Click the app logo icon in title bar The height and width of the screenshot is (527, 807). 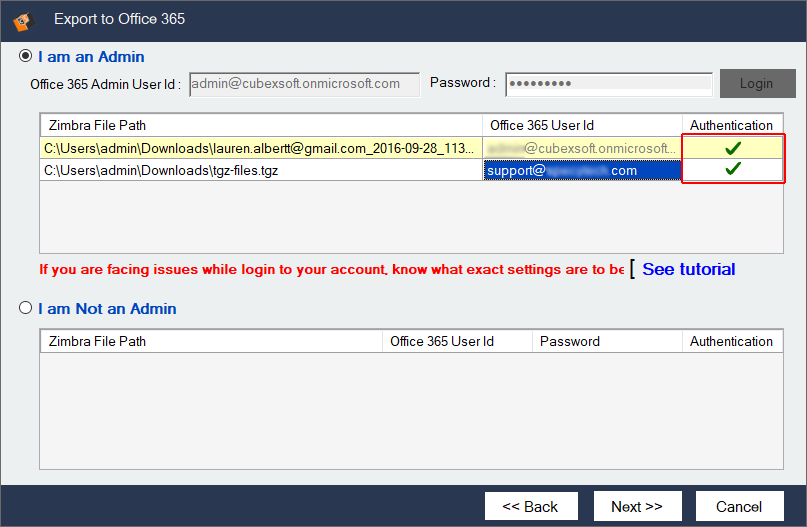tap(20, 18)
